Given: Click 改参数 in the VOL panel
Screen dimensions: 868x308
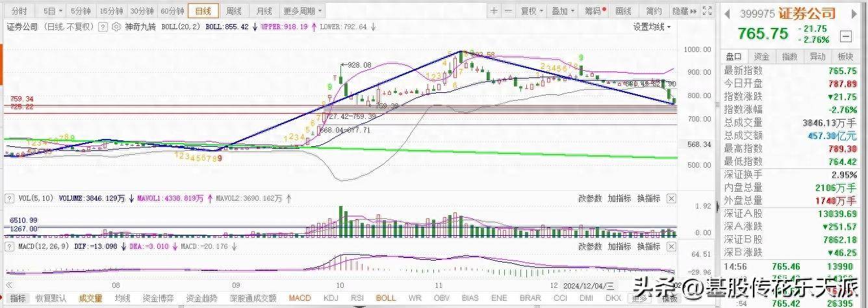Looking at the screenshot, I should pos(591,198).
